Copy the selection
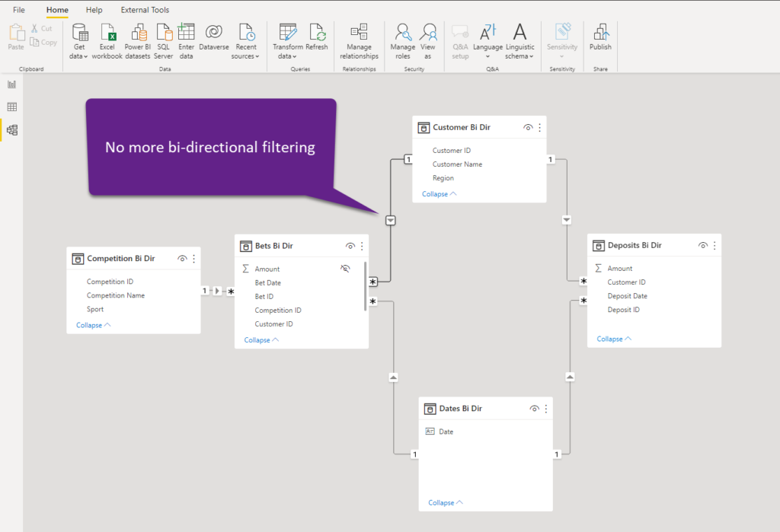 pyautogui.click(x=43, y=43)
